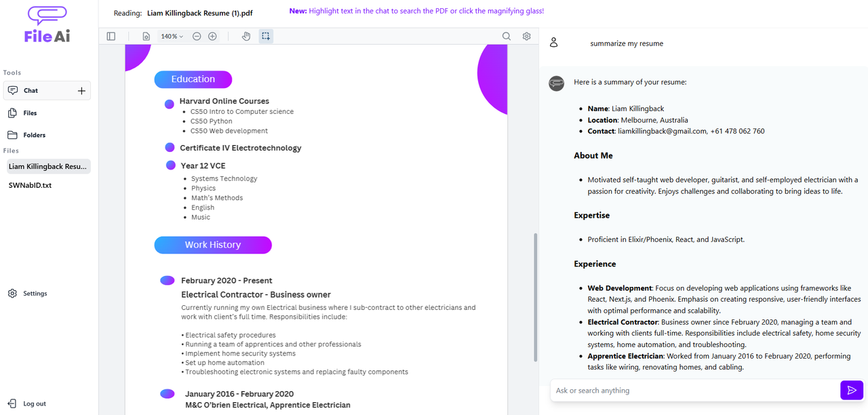Toggle the PDF sidebar panel icon
The image size is (868, 415).
click(x=111, y=36)
